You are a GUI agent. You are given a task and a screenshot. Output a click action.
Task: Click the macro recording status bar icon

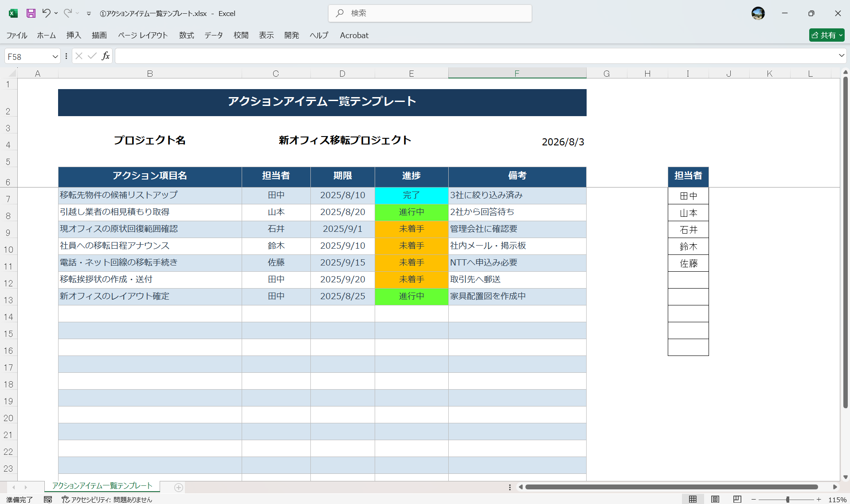click(48, 500)
